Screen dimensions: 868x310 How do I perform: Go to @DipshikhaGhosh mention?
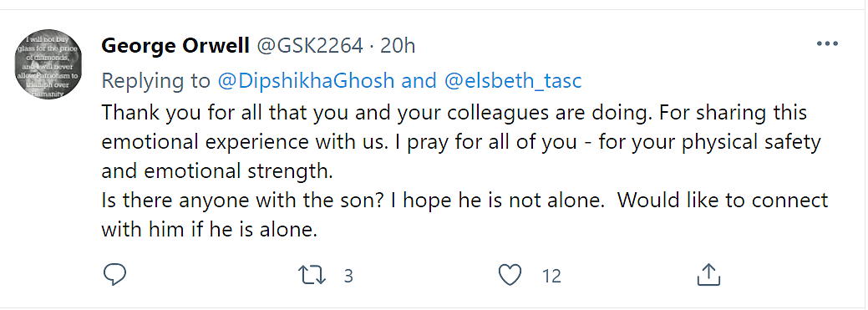coord(306,81)
